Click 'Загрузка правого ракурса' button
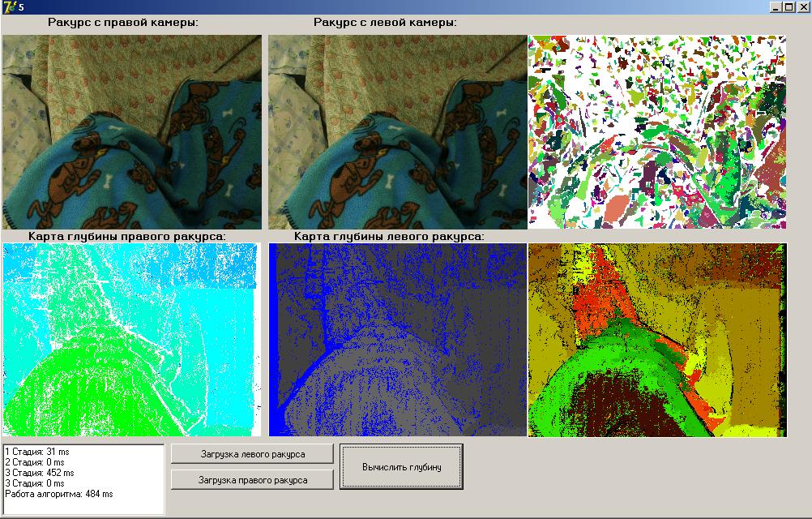This screenshot has height=519, width=812. 252,480
